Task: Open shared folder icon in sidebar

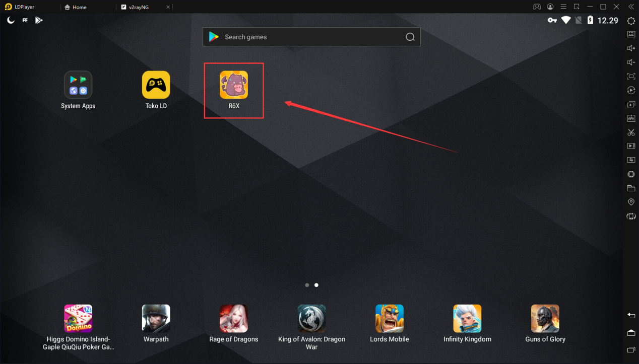Action: click(x=631, y=188)
